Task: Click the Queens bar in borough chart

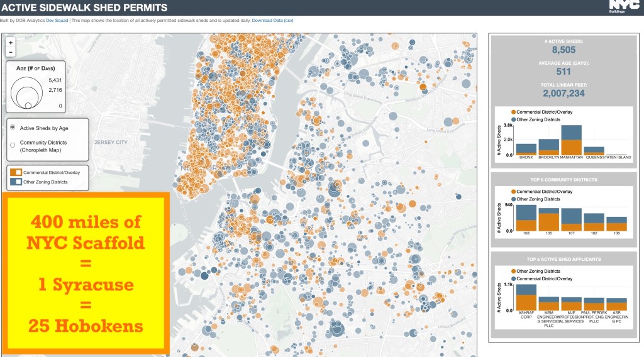Action: (594, 151)
